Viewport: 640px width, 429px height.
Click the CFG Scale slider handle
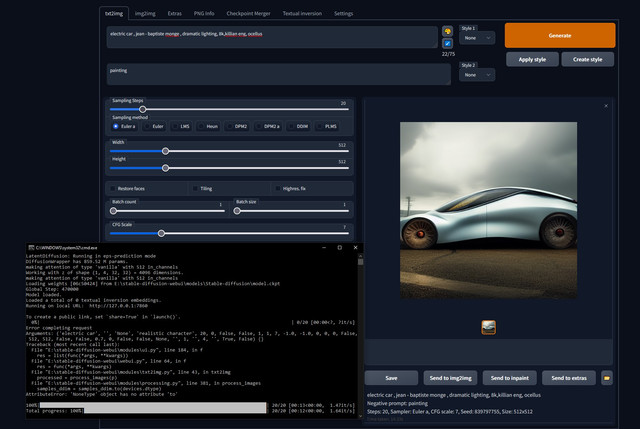pos(161,233)
